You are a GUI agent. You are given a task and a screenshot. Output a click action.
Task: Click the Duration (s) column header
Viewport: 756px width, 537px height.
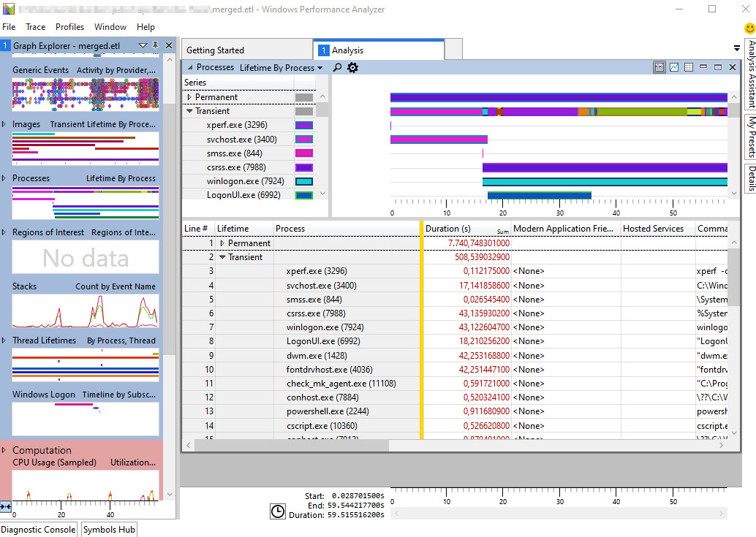448,229
